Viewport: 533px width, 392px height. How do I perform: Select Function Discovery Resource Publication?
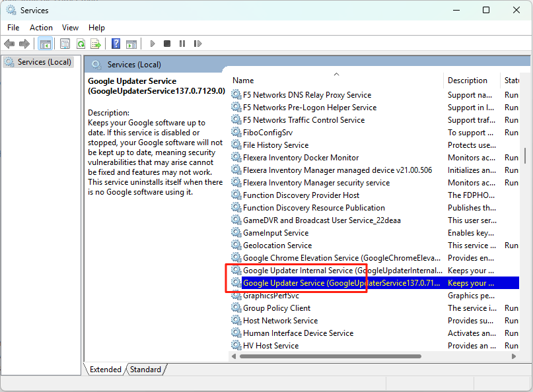pos(314,209)
